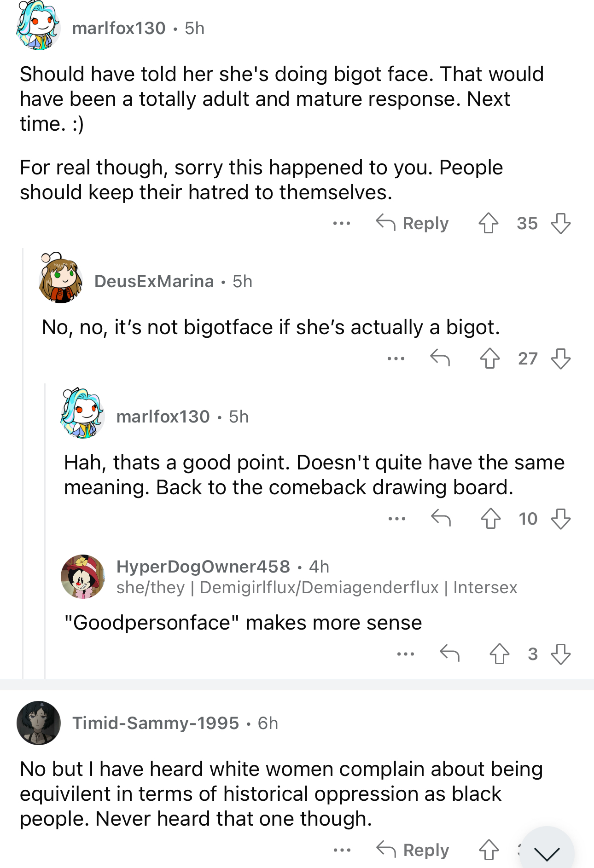Upvote the comeback drawing board comment
Image resolution: width=594 pixels, height=868 pixels.
click(491, 519)
